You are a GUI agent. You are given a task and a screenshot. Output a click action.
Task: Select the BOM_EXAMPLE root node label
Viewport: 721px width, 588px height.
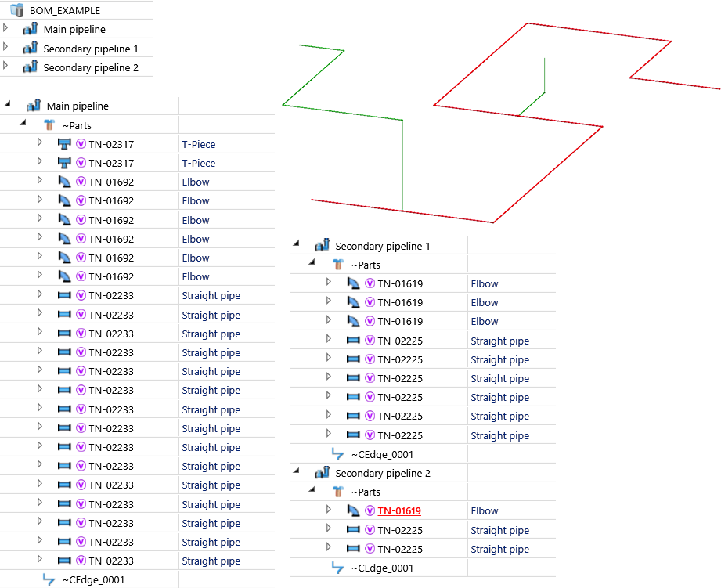coord(65,11)
